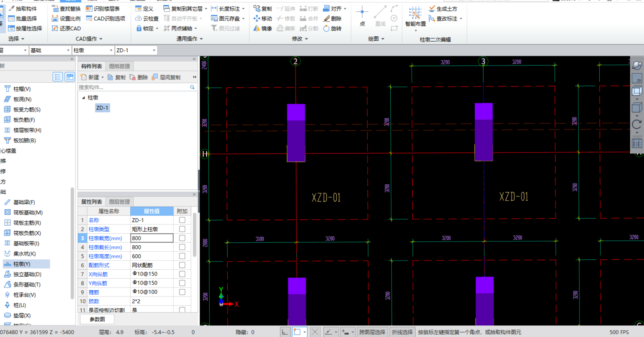Viewport: 644px width, 337px height.
Task: Switch the tree panel to list view icon
Action: coord(58,77)
